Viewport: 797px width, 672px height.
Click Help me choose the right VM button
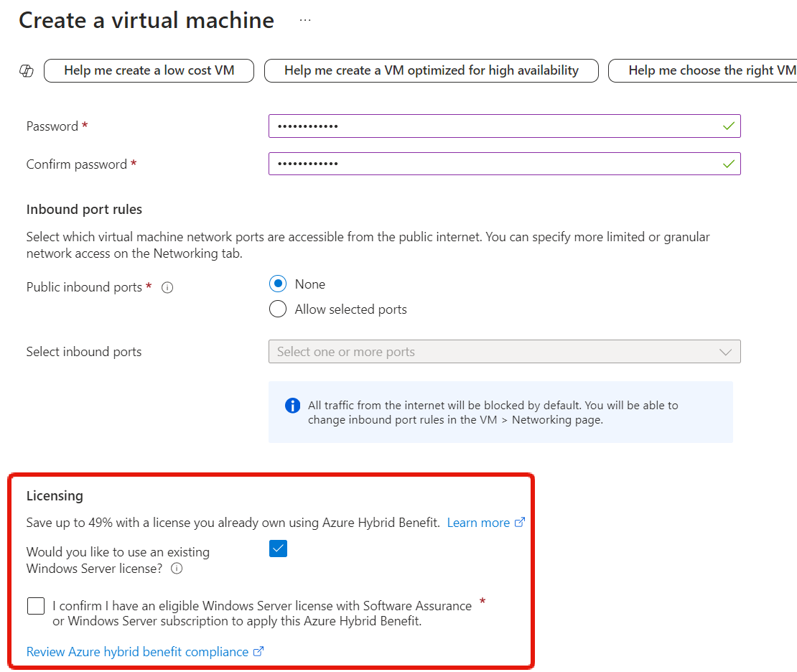(x=703, y=70)
